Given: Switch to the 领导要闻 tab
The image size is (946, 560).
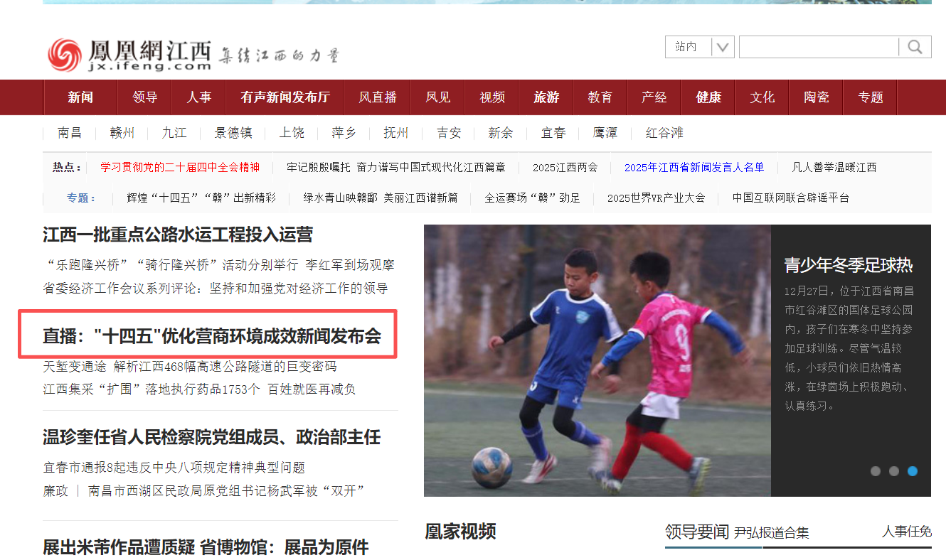Looking at the screenshot, I should point(697,532).
